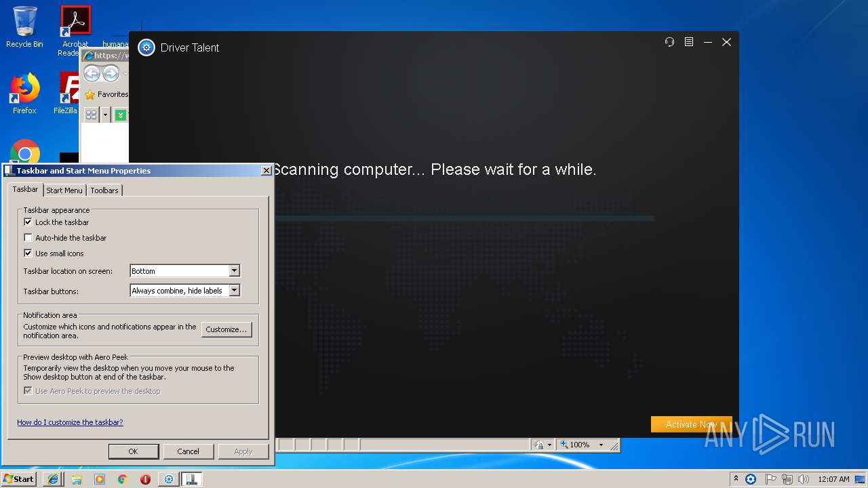868x488 pixels.
Task: Open the Driver Talent support headset icon
Action: [x=669, y=42]
